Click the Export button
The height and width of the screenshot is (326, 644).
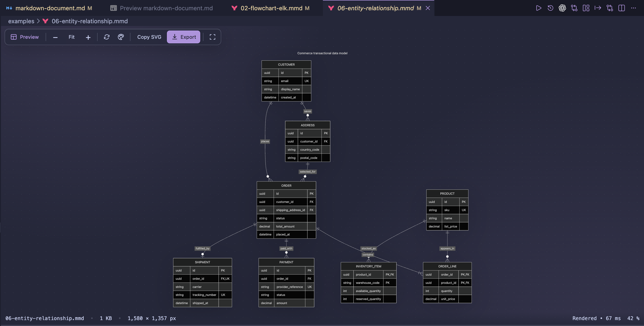(x=184, y=37)
